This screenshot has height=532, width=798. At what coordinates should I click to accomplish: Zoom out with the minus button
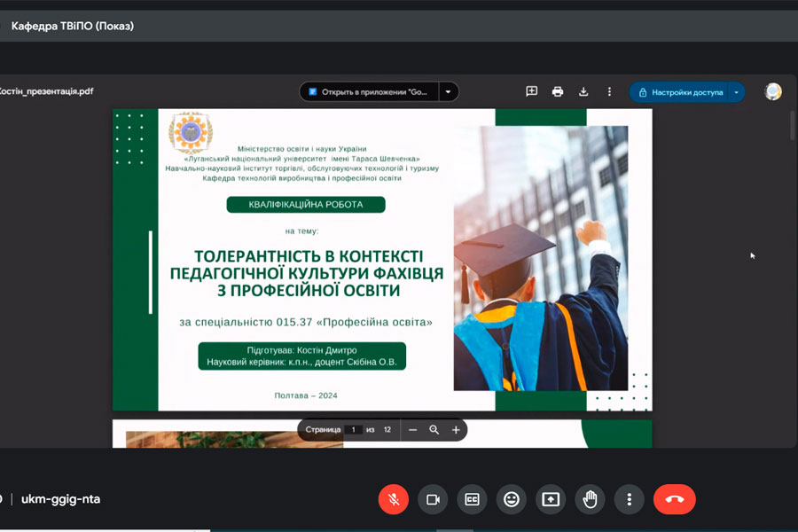pos(412,430)
